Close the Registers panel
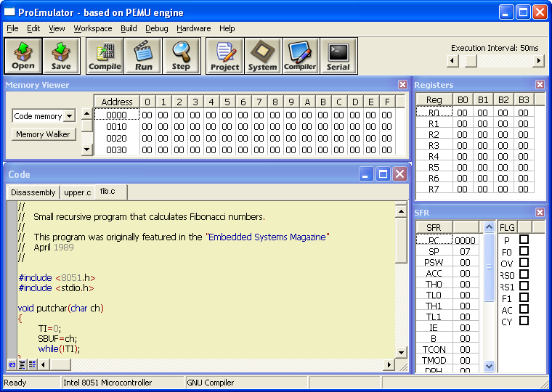The width and height of the screenshot is (552, 392). [540, 84]
